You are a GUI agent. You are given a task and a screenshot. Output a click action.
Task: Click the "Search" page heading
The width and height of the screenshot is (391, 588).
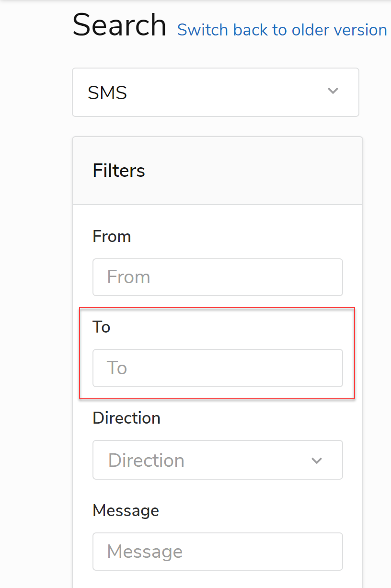119,25
